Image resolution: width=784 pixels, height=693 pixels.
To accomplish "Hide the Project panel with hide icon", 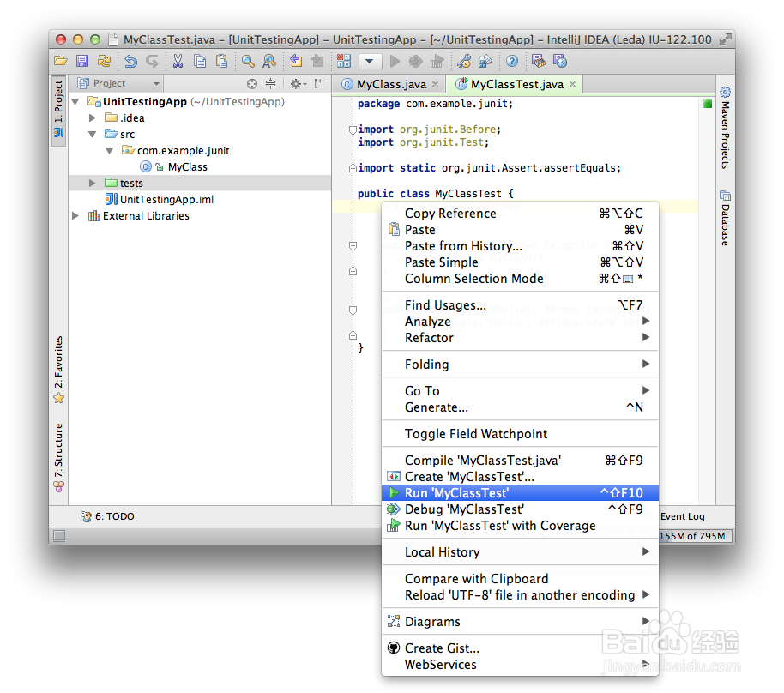I will click(319, 83).
